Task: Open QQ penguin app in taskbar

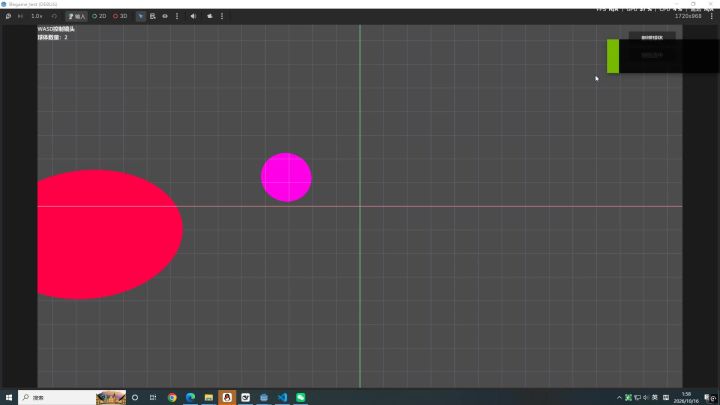Action: tap(227, 397)
